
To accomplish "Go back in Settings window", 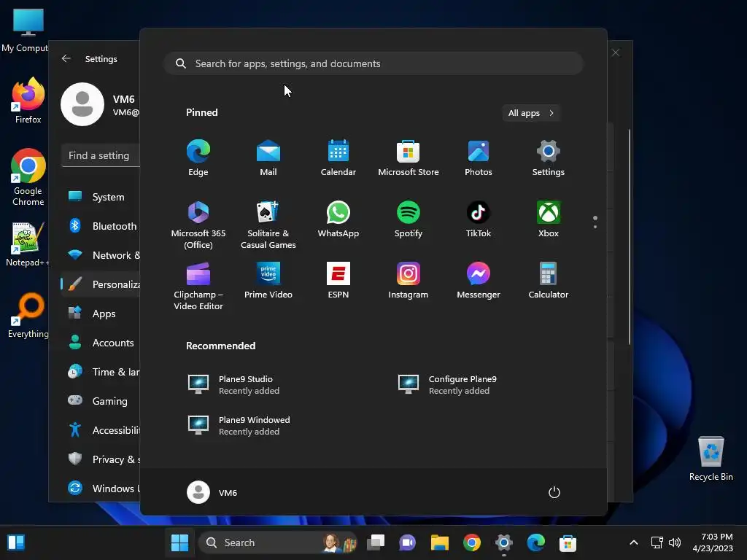I will (x=66, y=58).
